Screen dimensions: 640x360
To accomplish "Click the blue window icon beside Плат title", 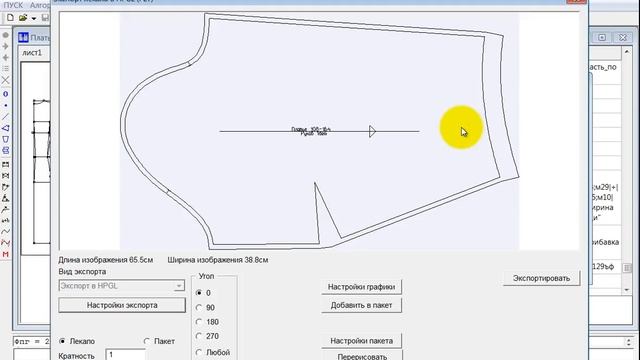I will click(x=23, y=38).
